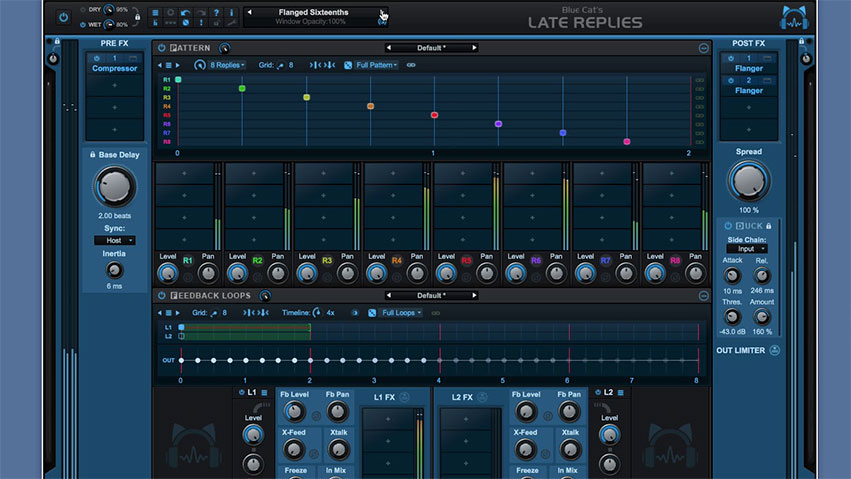Click the dry/wet link lock icon
The height and width of the screenshot is (479, 851).
pos(140,17)
